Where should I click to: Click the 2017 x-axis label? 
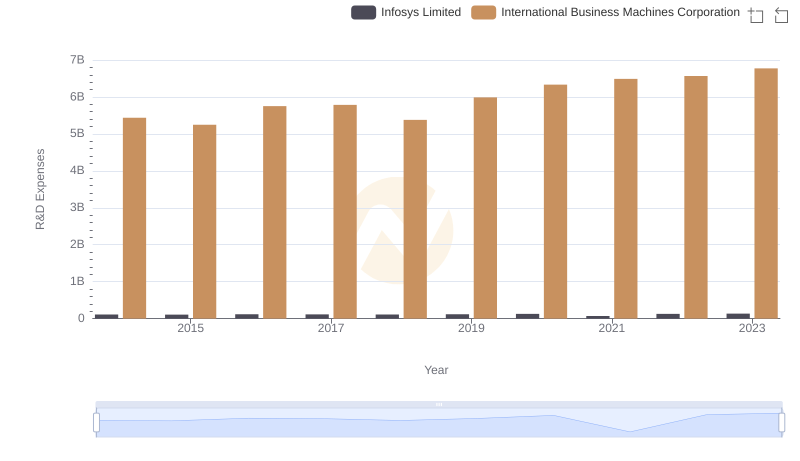[331, 328]
